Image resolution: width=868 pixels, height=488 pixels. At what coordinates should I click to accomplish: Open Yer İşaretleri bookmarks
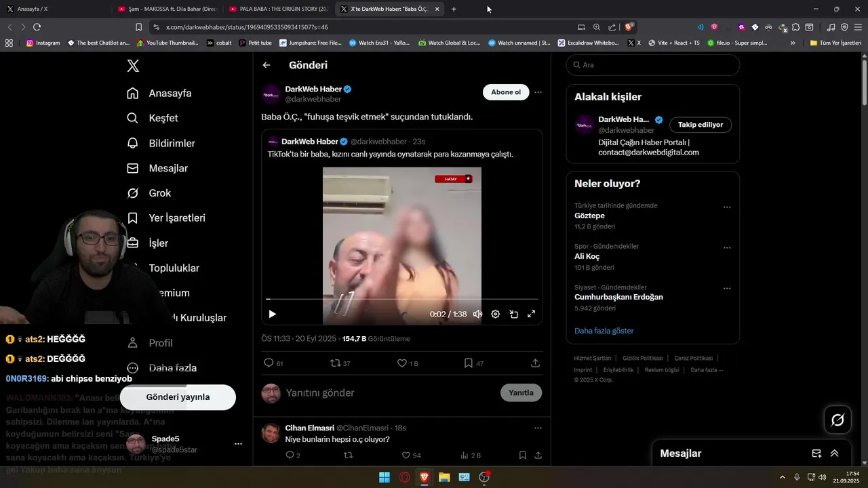point(166,218)
